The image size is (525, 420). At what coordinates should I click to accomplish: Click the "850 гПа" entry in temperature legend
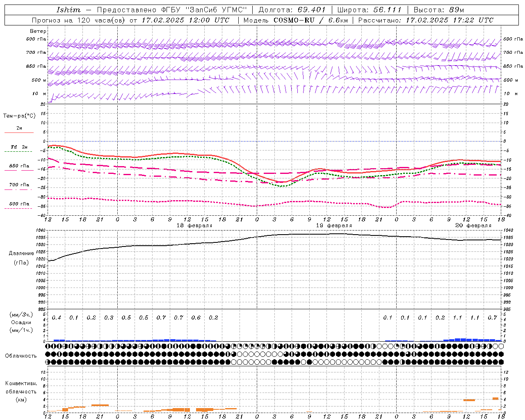[19, 166]
